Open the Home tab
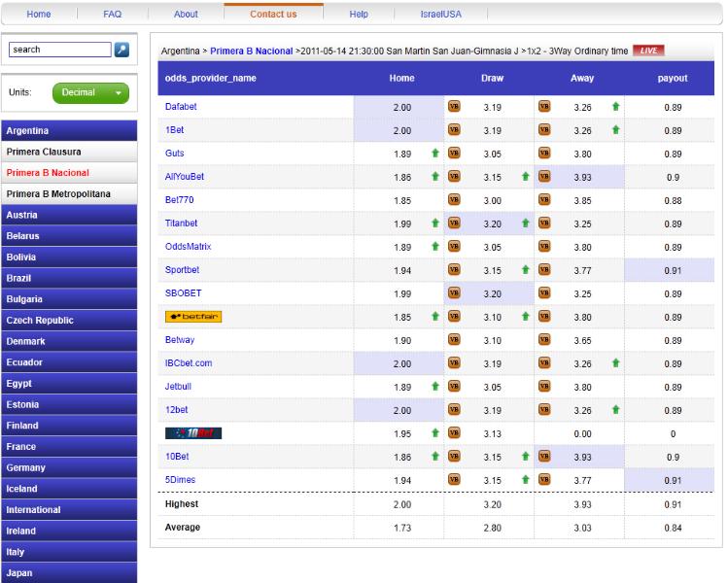The width and height of the screenshot is (728, 583). tap(39, 14)
